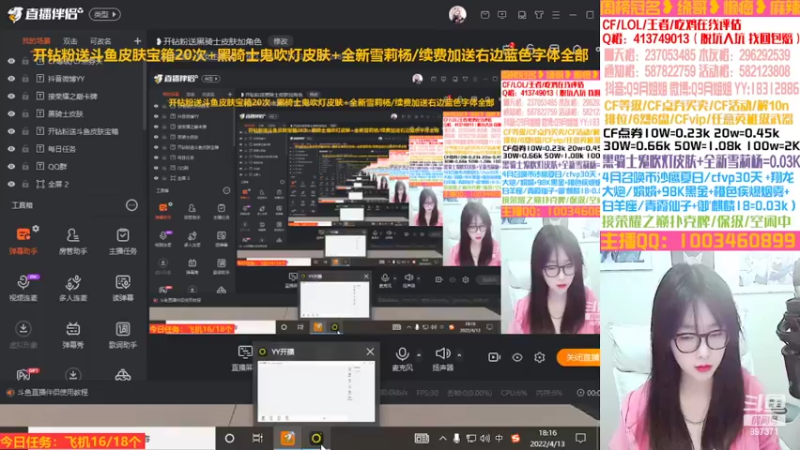Viewport: 800px width, 450px height.
Task: Open the 房管助手 room manager tool
Action: pyautogui.click(x=73, y=240)
